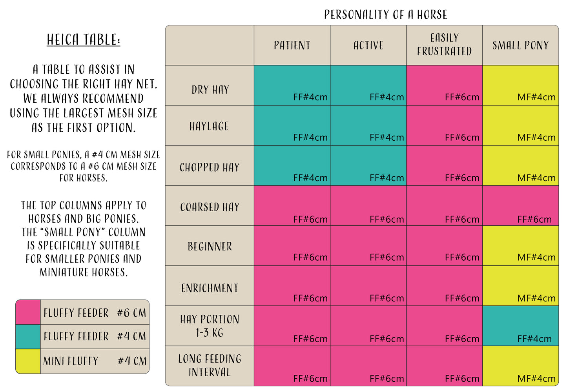
Task: Click the yellow Mini Fluffy legend swatch
Action: point(28,361)
